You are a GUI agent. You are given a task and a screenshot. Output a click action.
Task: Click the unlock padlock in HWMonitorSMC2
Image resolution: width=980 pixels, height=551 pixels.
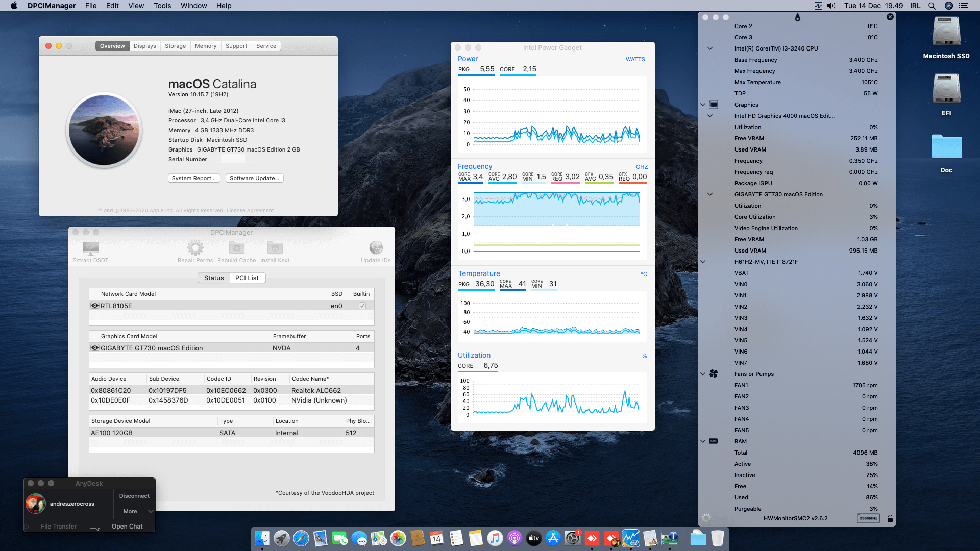890,518
